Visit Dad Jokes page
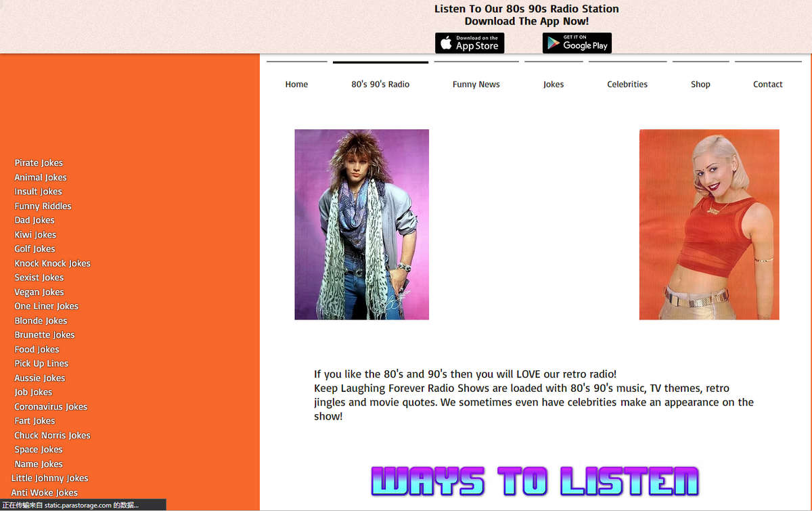 35,220
